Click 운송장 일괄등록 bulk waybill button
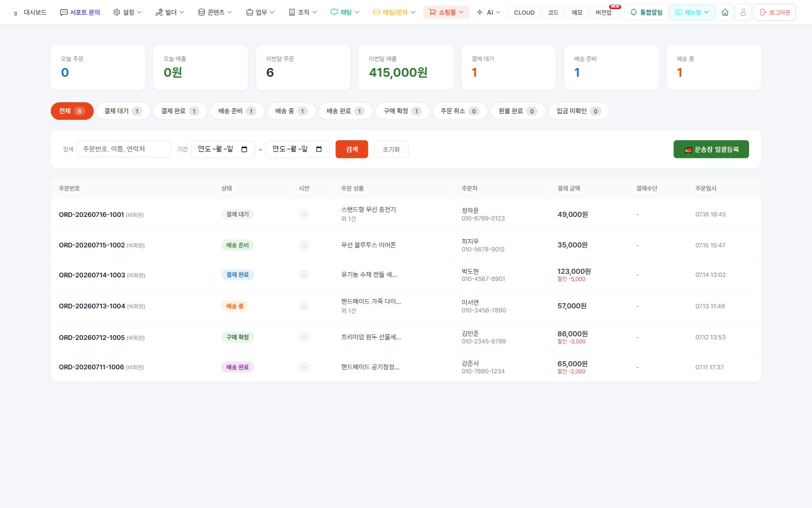The image size is (812, 508). click(711, 149)
